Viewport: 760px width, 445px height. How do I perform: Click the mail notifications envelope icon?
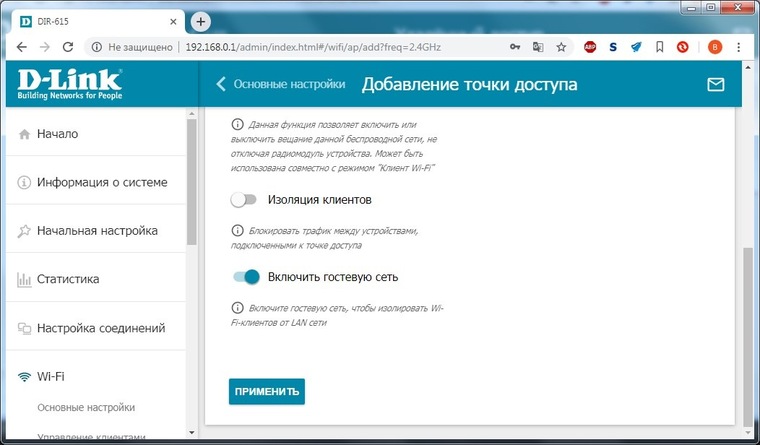point(715,85)
